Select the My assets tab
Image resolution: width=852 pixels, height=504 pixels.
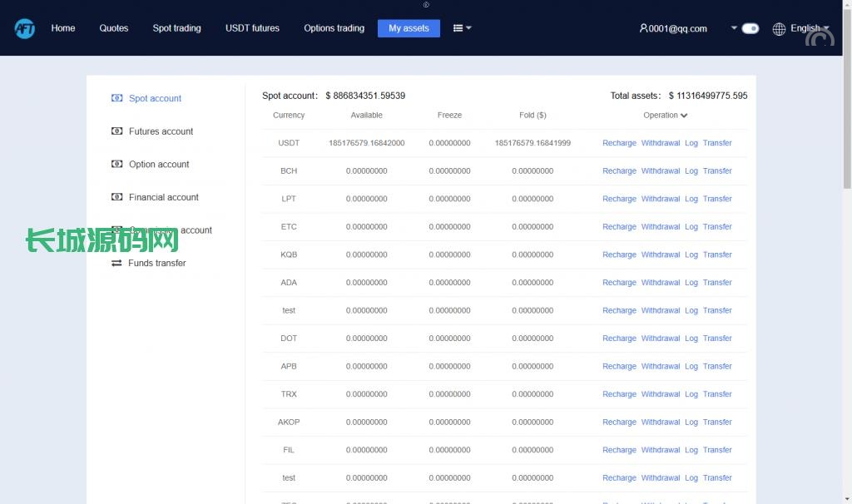tap(409, 28)
